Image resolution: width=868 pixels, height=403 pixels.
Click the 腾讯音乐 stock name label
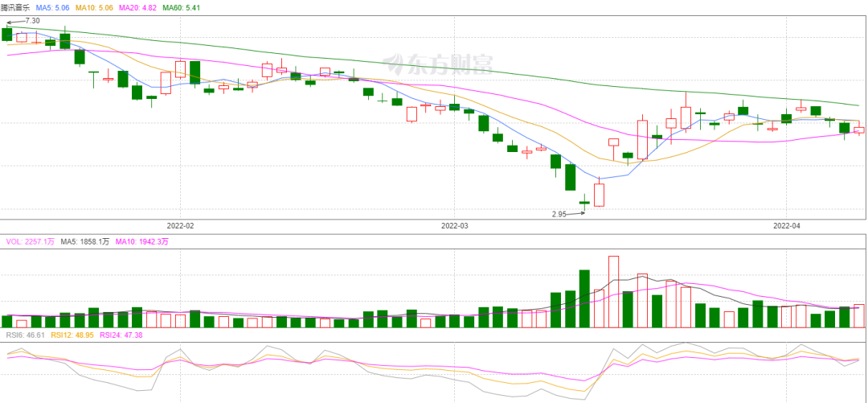point(17,8)
